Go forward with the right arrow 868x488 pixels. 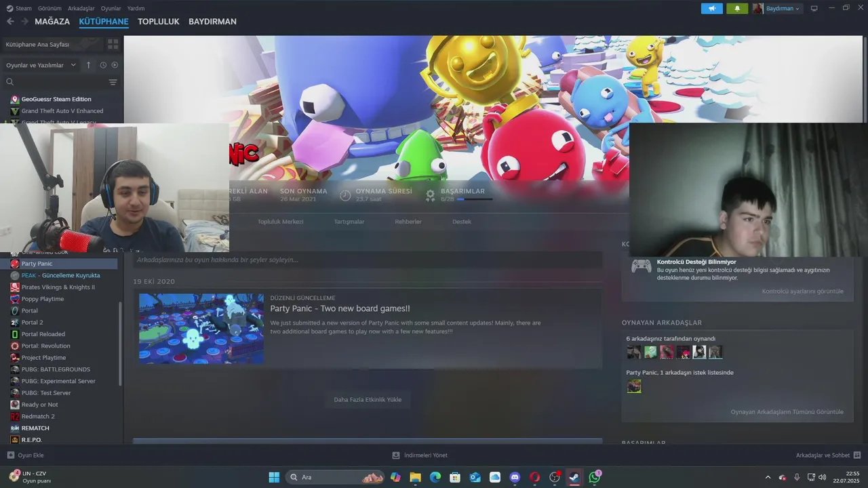coord(25,22)
